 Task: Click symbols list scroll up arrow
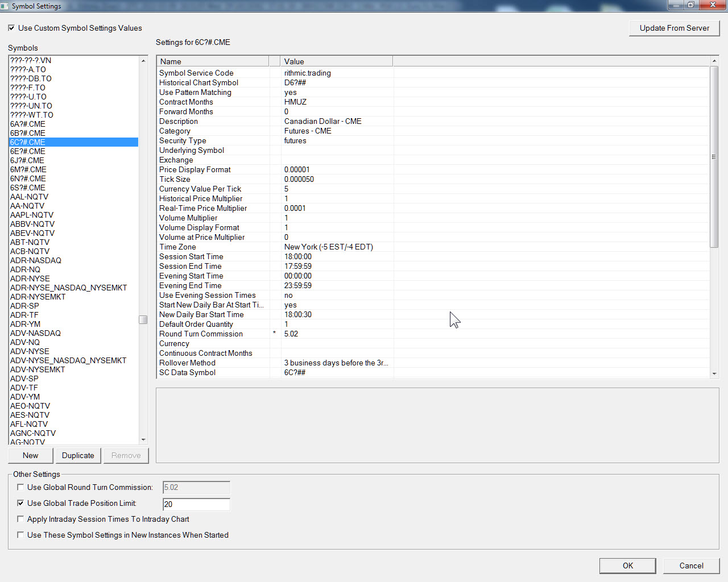pos(143,60)
